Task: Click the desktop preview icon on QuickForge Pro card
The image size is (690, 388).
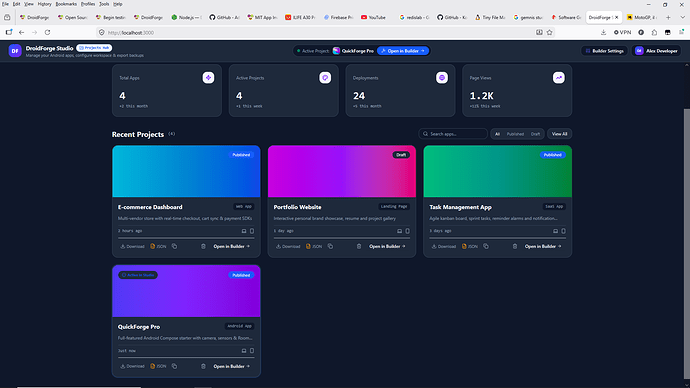Action: 244,351
